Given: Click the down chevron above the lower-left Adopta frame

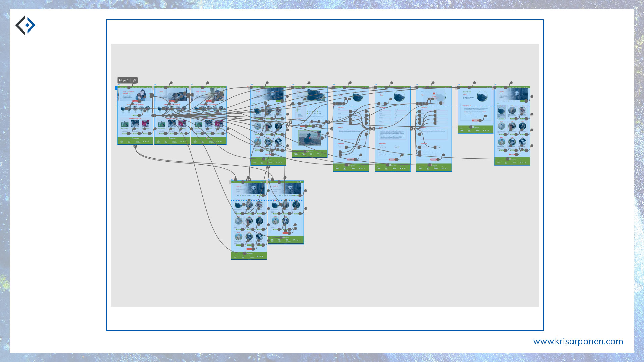Looking at the screenshot, I should 249,180.
